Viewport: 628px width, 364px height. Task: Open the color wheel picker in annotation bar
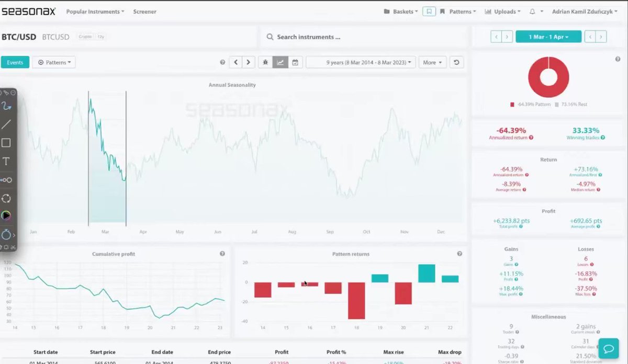[x=6, y=215]
